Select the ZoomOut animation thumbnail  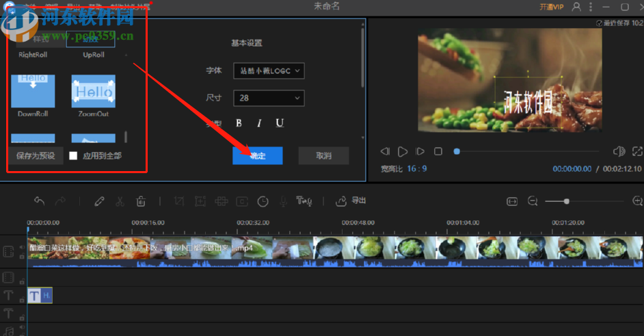point(93,91)
